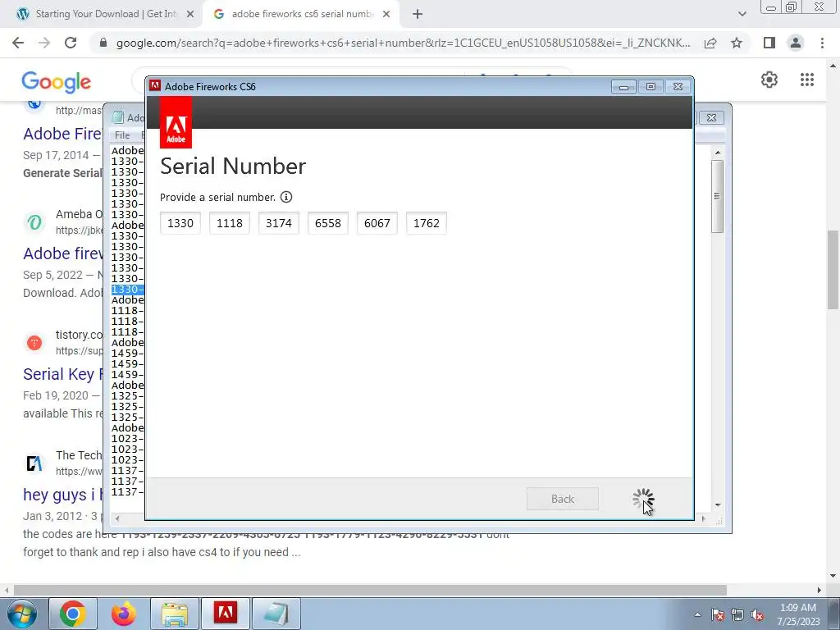Click the muted volume tray icon
Viewport: 840px width, 630px height.
(757, 614)
